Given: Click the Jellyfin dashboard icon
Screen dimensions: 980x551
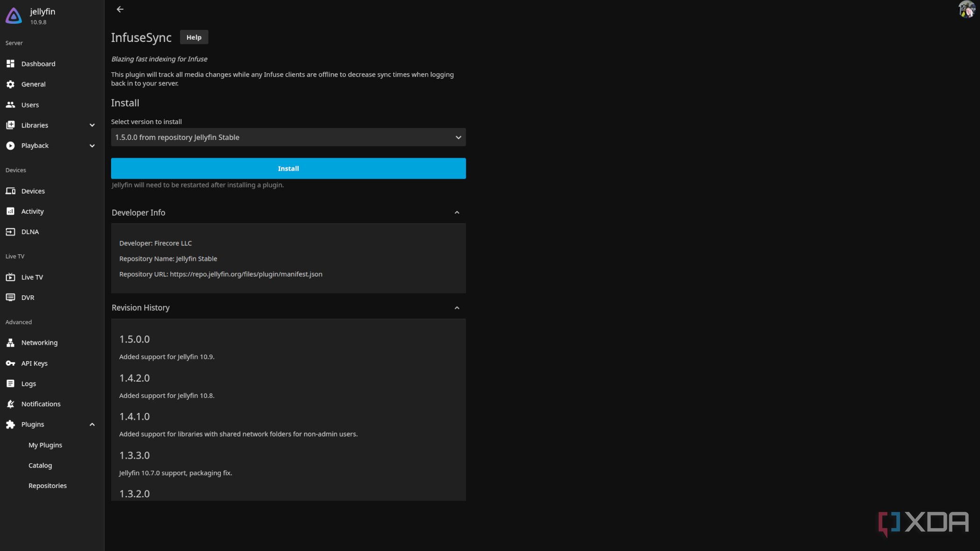Looking at the screenshot, I should pyautogui.click(x=11, y=64).
